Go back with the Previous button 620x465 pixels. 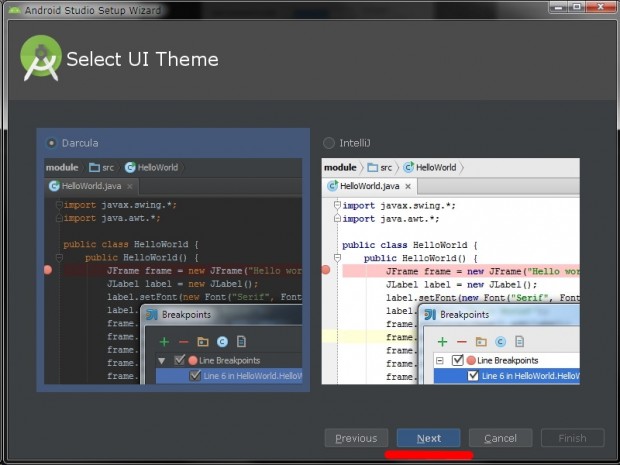pyautogui.click(x=356, y=438)
